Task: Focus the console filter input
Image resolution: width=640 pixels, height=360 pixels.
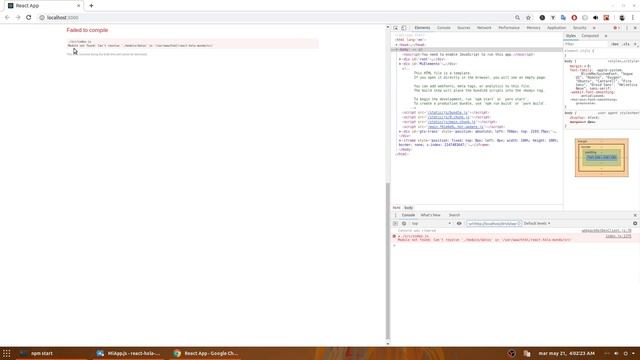Action: tap(493, 224)
